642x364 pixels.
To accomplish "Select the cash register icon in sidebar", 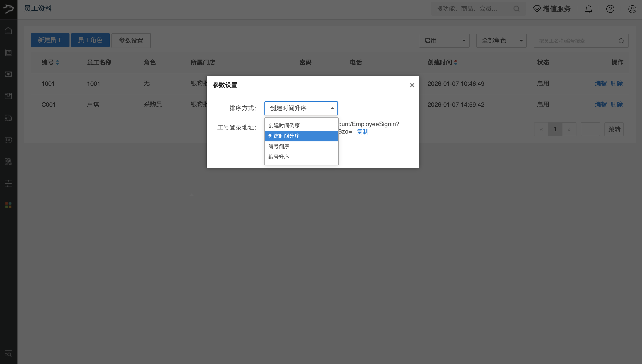I will tap(8, 53).
